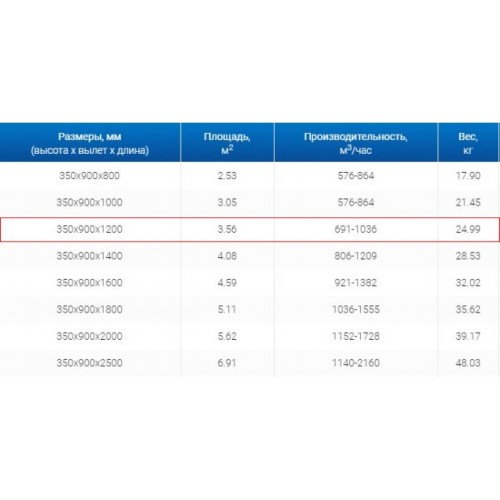Screen dimensions: 500x500
Task: Click the productivity value 1140-2160
Action: tap(356, 363)
